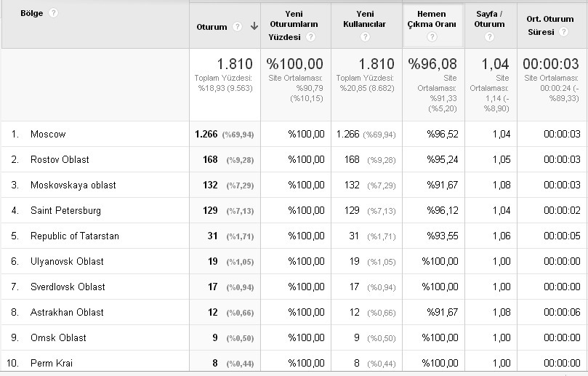The height and width of the screenshot is (376, 588).
Task: Open Astrakhan Oblast region link
Action: 67,312
